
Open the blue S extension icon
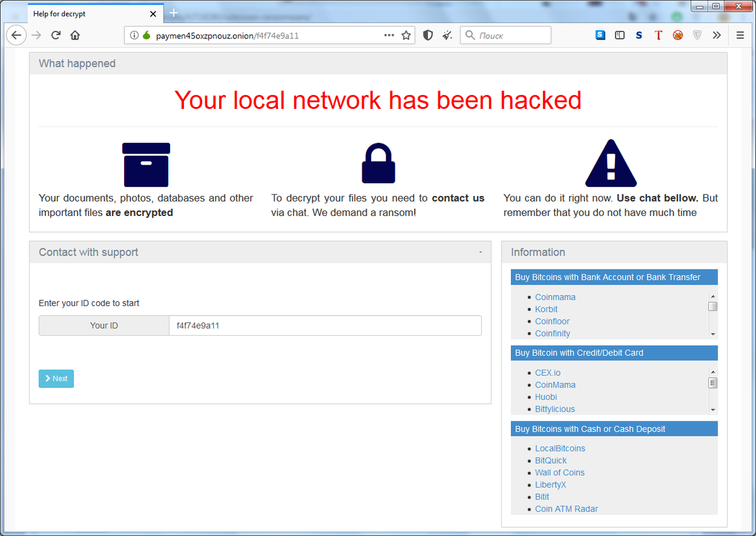pos(600,35)
